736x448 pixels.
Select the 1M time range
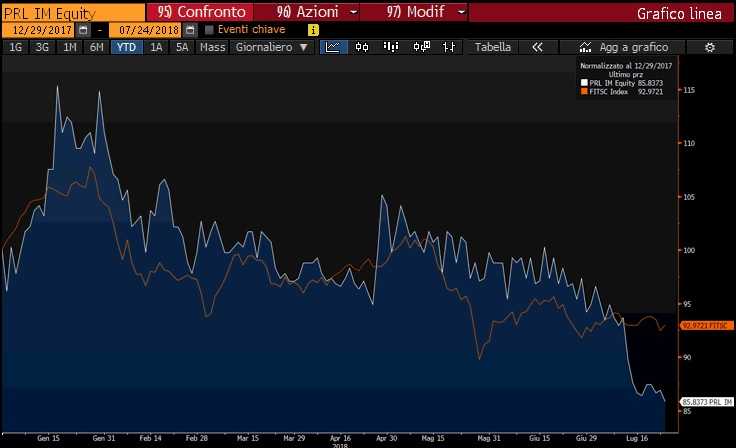pyautogui.click(x=69, y=47)
